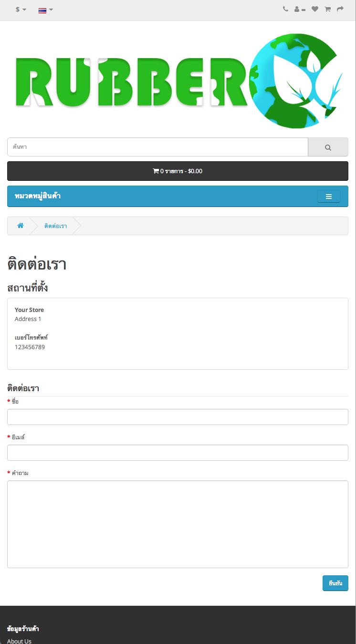Open the user account icon menu

coord(300,9)
